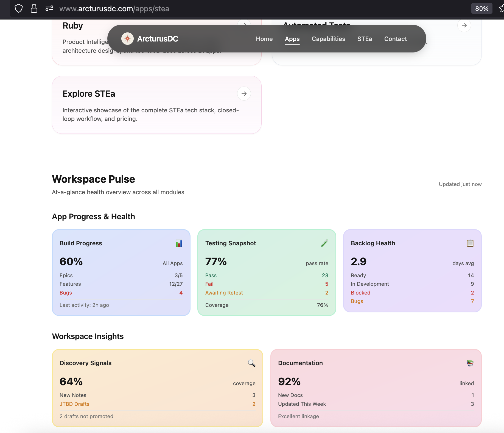Click the Testing Snapshot test tube icon
504x433 pixels.
(324, 243)
